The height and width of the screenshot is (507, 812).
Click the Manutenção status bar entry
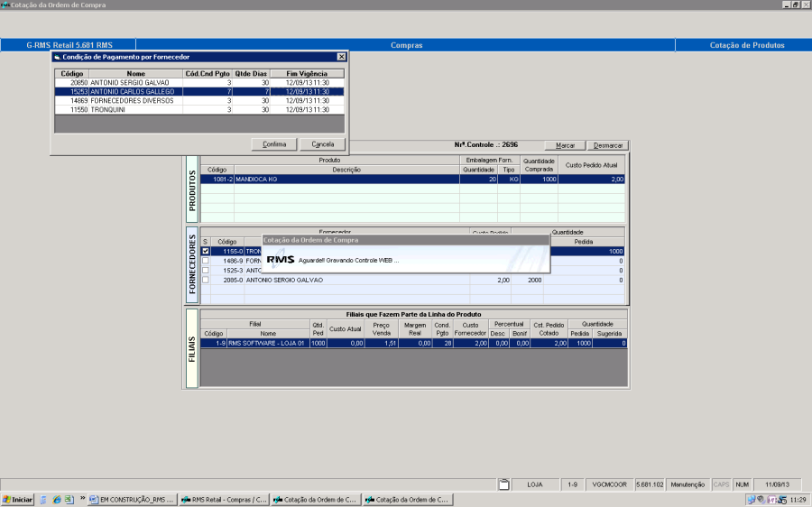click(x=687, y=484)
